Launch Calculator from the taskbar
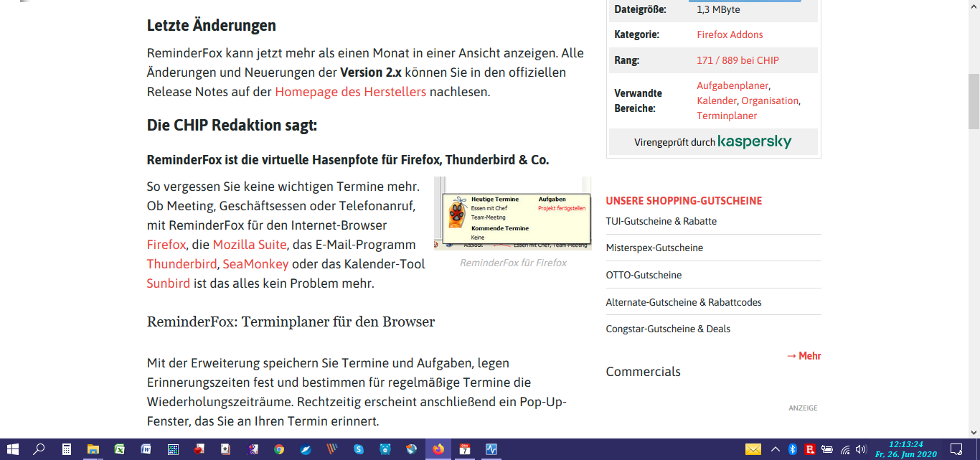This screenshot has width=980, height=460. click(66, 449)
